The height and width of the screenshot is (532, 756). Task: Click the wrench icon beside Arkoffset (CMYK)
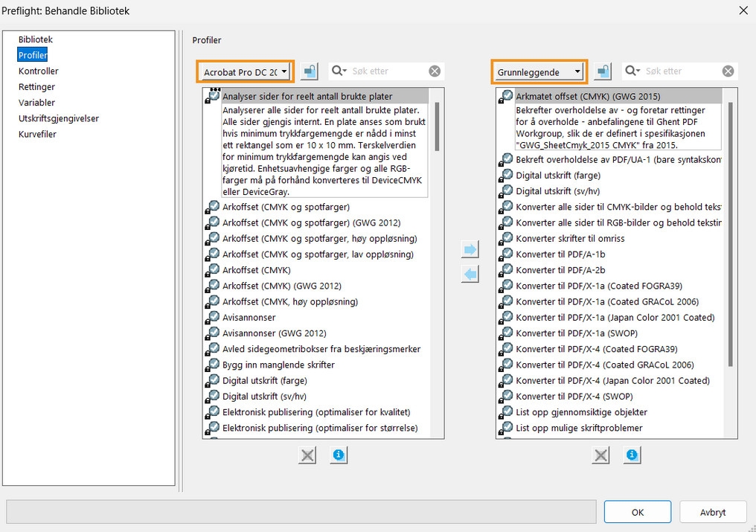point(212,269)
